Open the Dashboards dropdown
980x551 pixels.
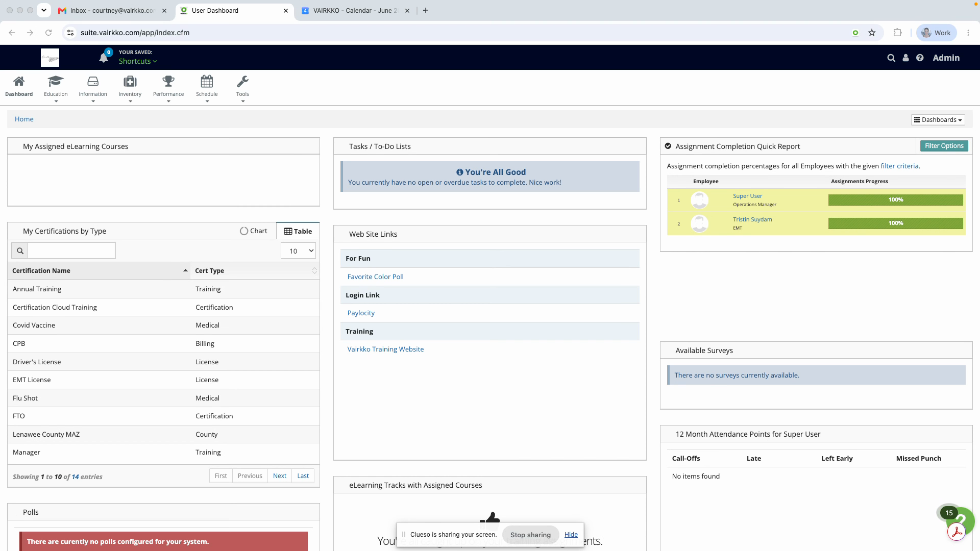[x=938, y=119]
